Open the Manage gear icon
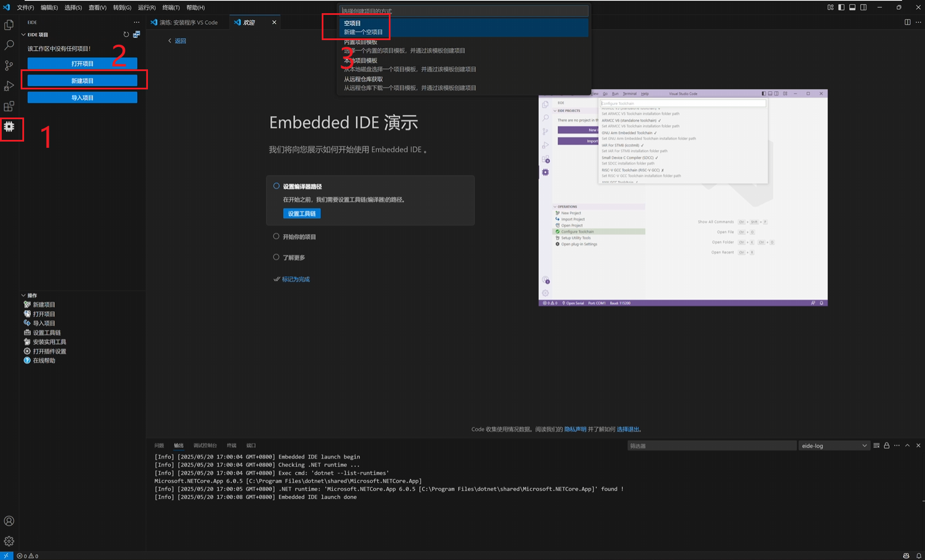 tap(9, 541)
